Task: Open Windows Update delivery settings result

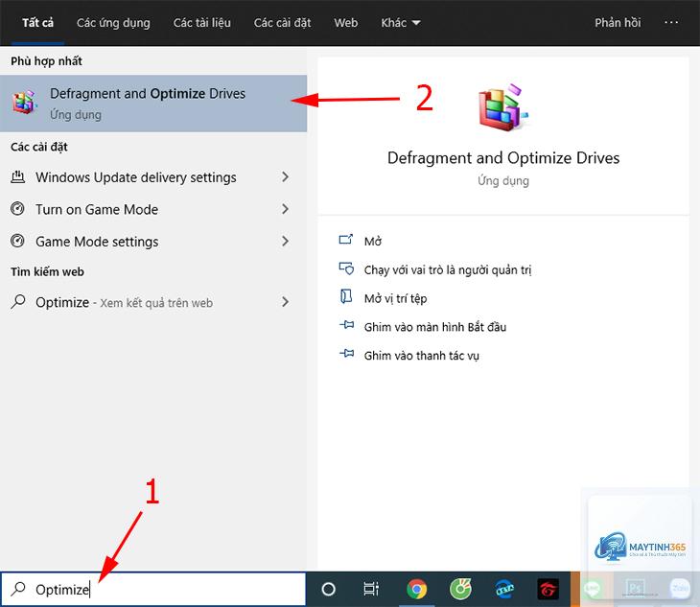Action: point(153,177)
